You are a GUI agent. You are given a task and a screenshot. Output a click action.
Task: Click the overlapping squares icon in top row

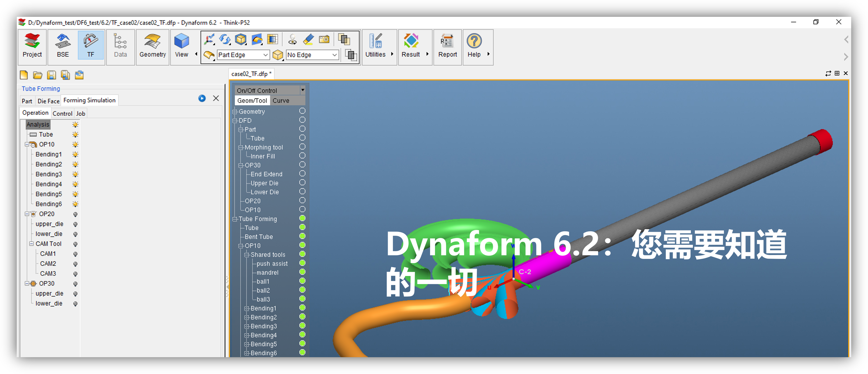pos(344,39)
